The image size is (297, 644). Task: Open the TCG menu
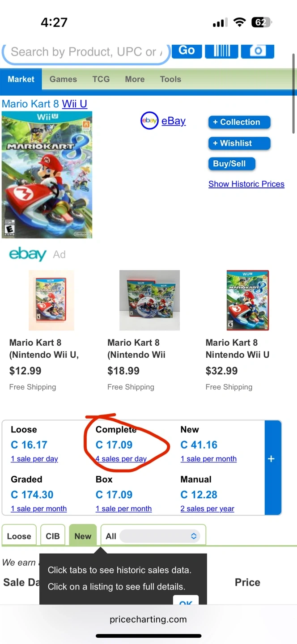pyautogui.click(x=101, y=79)
